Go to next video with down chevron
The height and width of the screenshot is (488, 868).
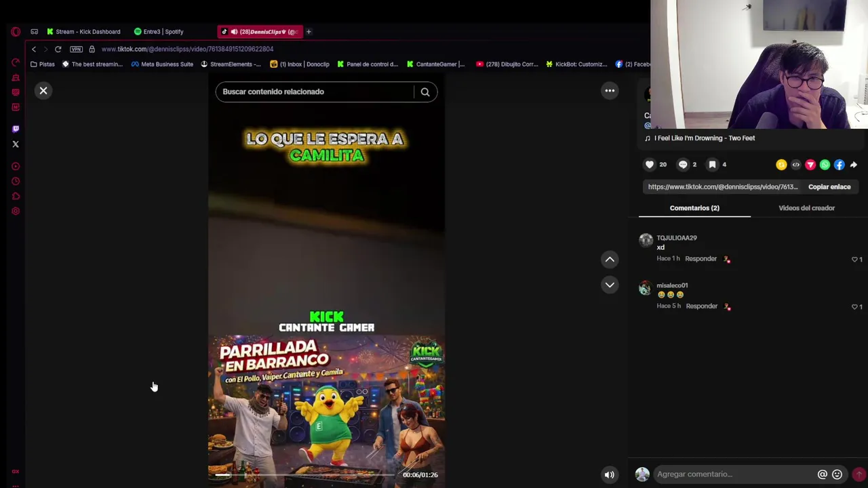pyautogui.click(x=610, y=285)
